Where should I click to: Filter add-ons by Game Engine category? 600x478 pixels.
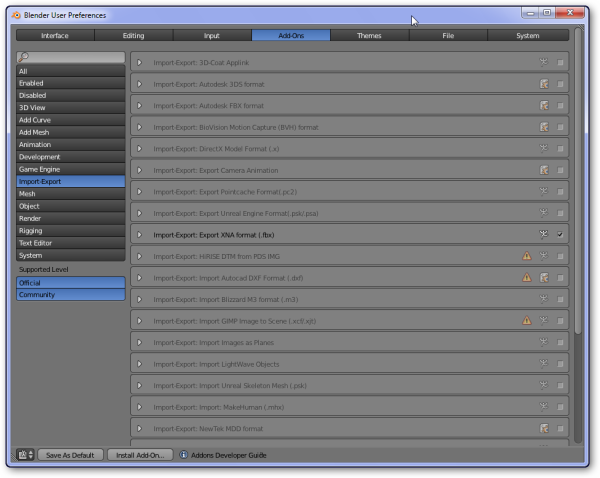(70, 169)
